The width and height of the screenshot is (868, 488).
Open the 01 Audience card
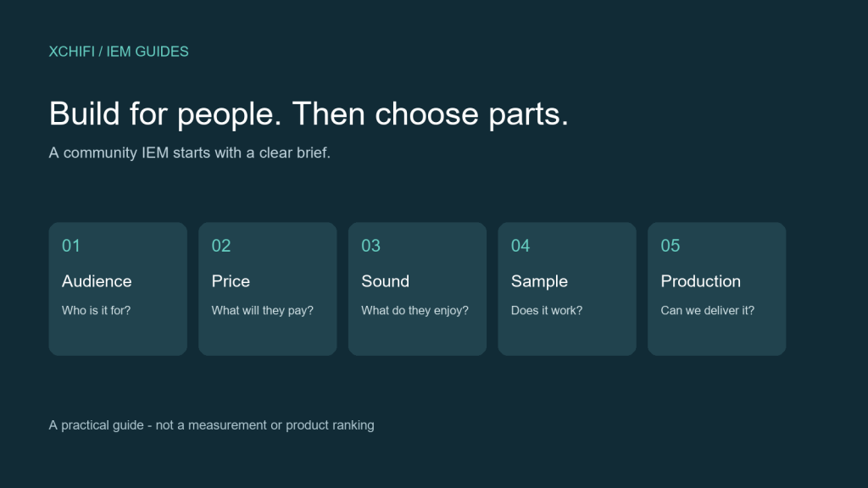coord(118,289)
